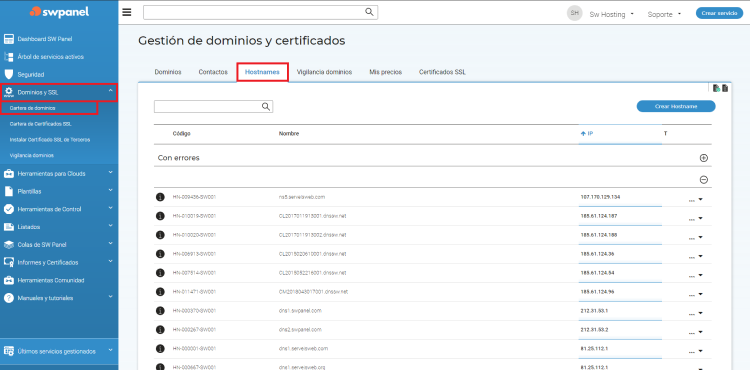Click Árbol de servicios activos icon
The image size is (750, 370).
(x=9, y=57)
